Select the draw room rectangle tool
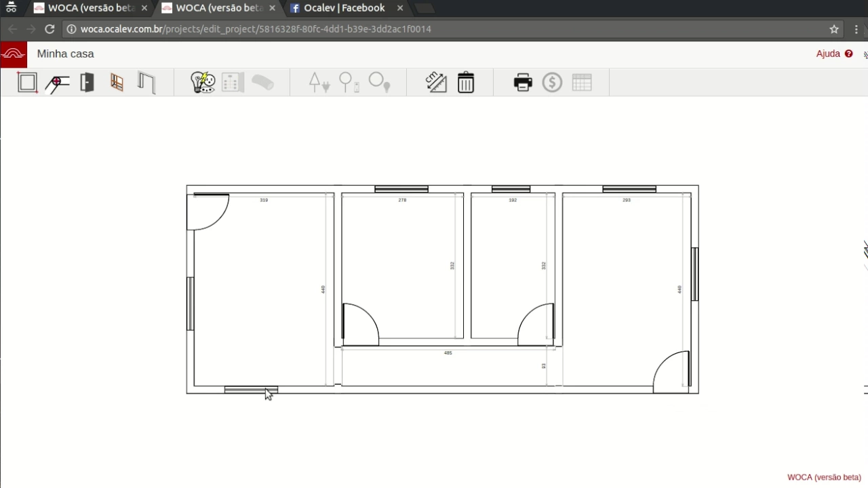 (x=27, y=83)
